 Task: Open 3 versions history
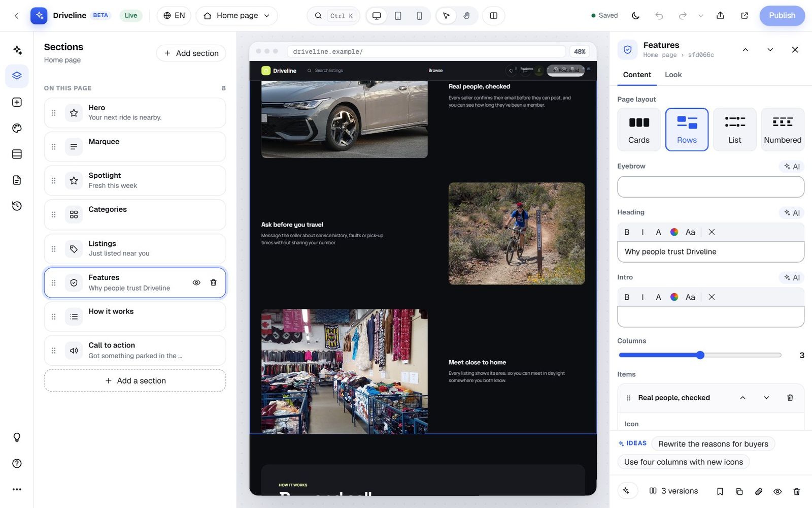point(673,491)
